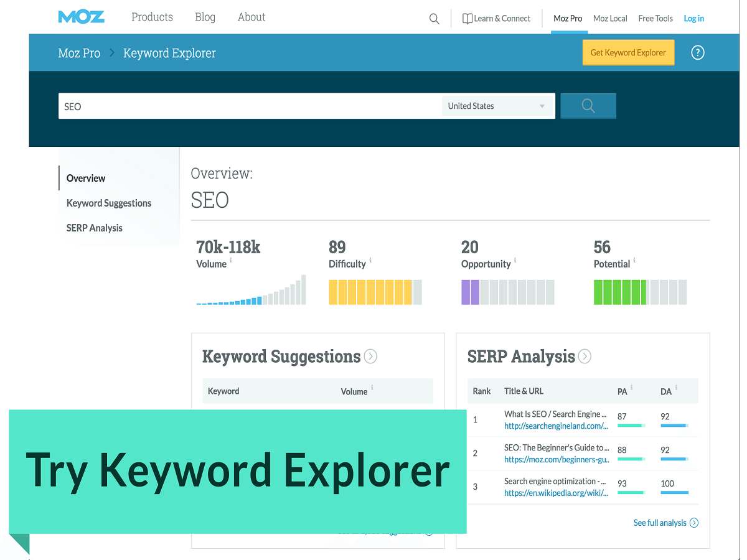The width and height of the screenshot is (747, 560).
Task: Click the info icon beside Difficulty
Action: pyautogui.click(x=370, y=261)
